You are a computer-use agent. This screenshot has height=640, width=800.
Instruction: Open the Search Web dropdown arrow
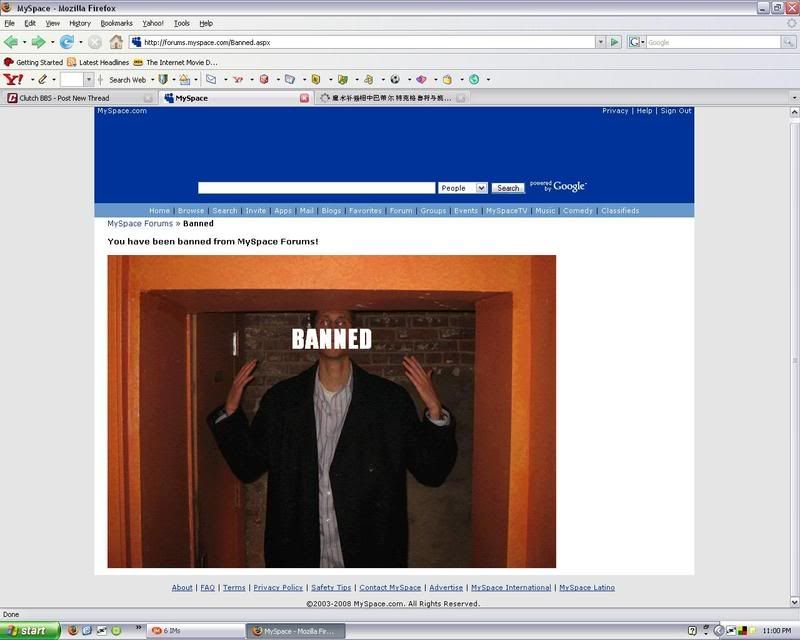(x=152, y=80)
